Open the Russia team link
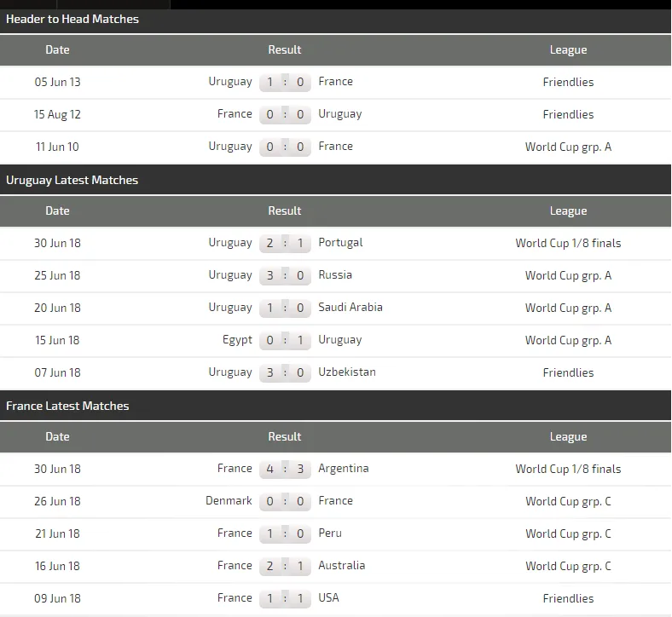The height and width of the screenshot is (617, 672). click(335, 275)
